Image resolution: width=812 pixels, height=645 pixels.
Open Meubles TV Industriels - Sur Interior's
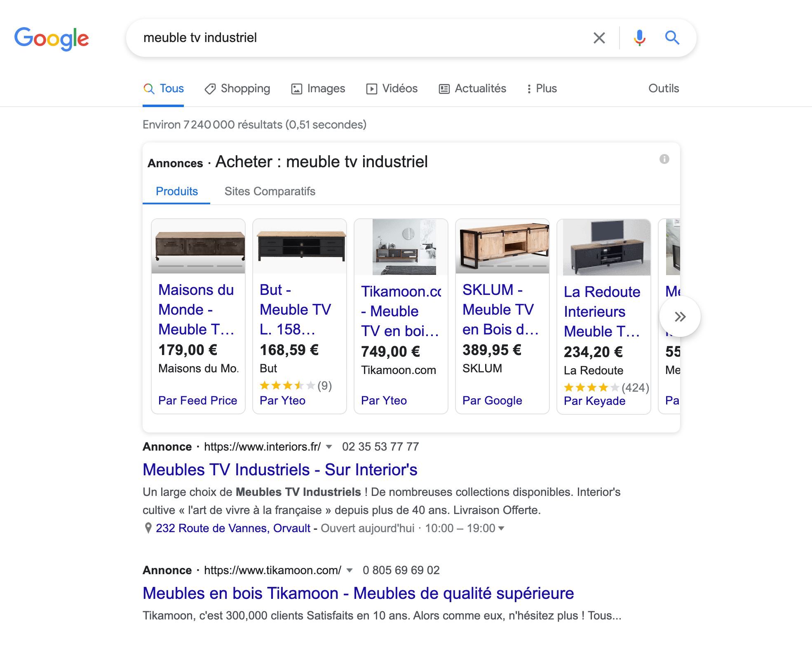(280, 470)
